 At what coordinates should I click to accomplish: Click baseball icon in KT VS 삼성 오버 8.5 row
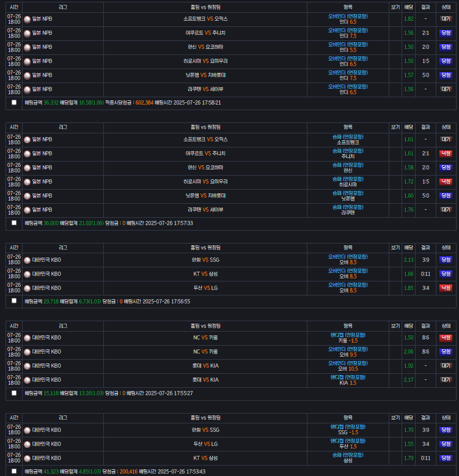coord(28,275)
